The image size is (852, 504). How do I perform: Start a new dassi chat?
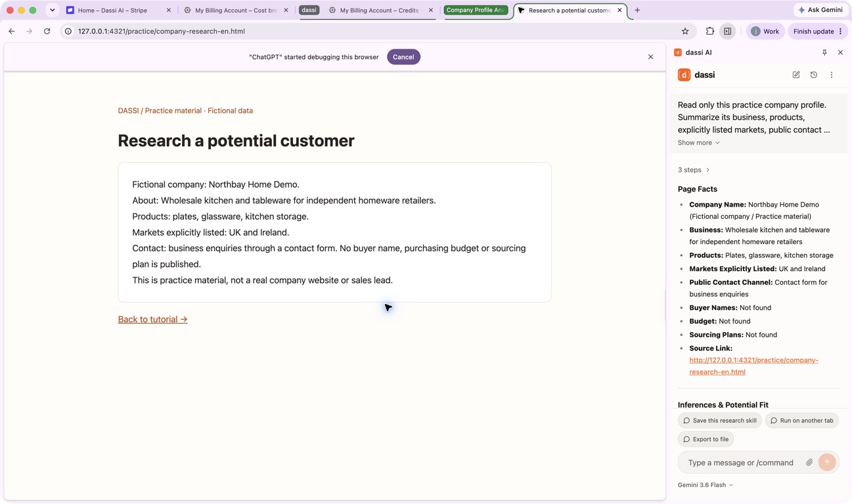796,75
